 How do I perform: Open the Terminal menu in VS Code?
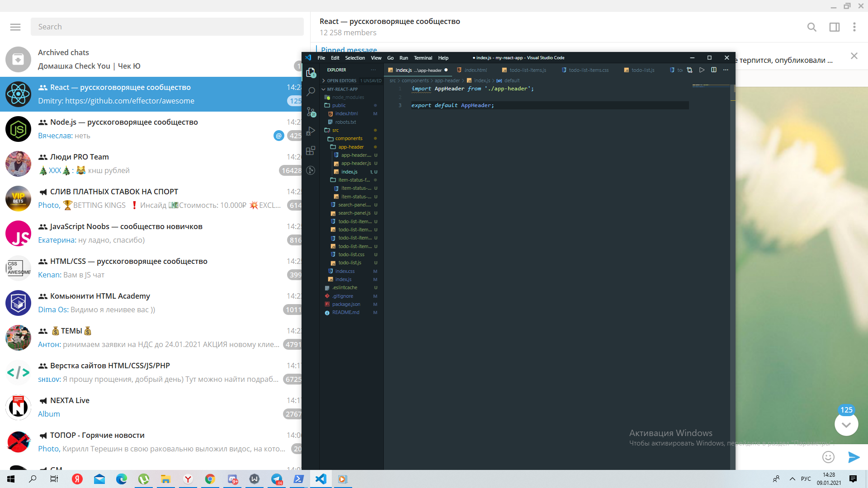423,58
